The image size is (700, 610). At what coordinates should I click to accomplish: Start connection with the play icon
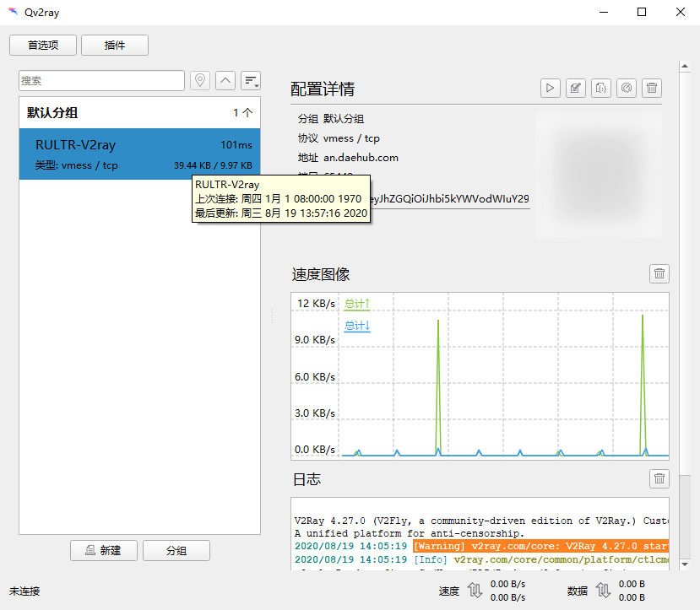[x=551, y=88]
